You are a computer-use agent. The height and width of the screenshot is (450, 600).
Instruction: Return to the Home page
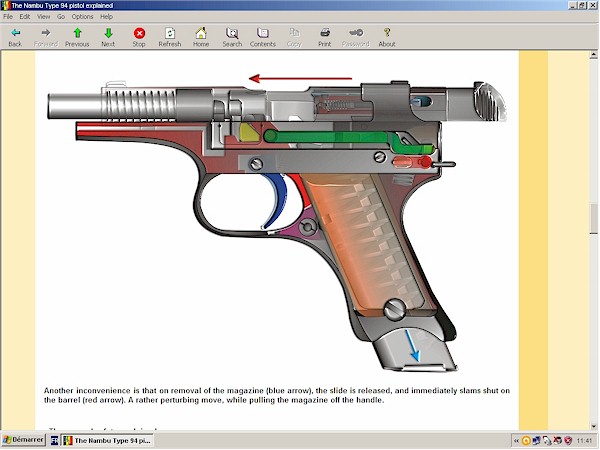coord(201,37)
